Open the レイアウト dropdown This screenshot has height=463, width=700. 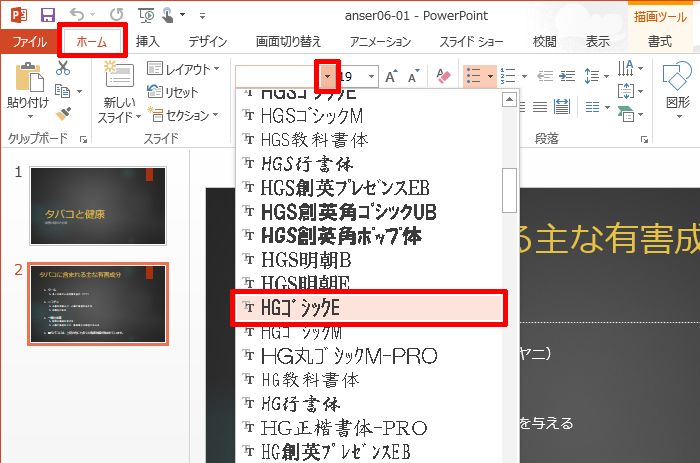click(x=184, y=69)
